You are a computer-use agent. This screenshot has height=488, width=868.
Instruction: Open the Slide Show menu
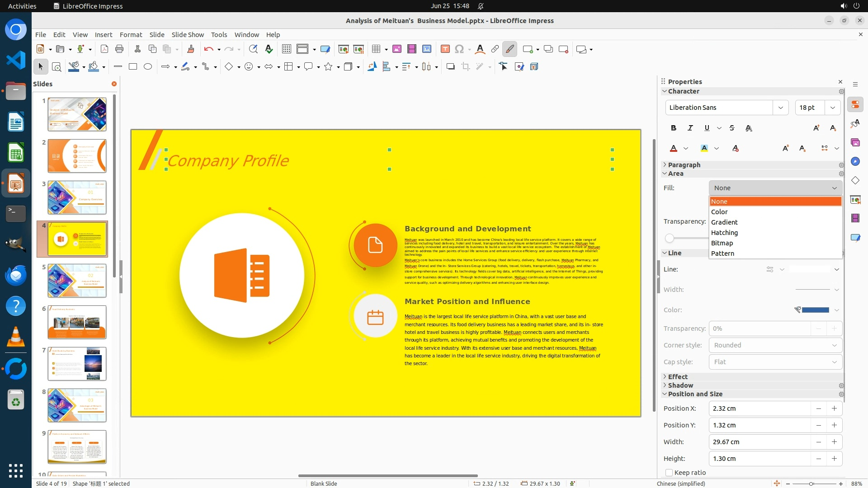[188, 34]
